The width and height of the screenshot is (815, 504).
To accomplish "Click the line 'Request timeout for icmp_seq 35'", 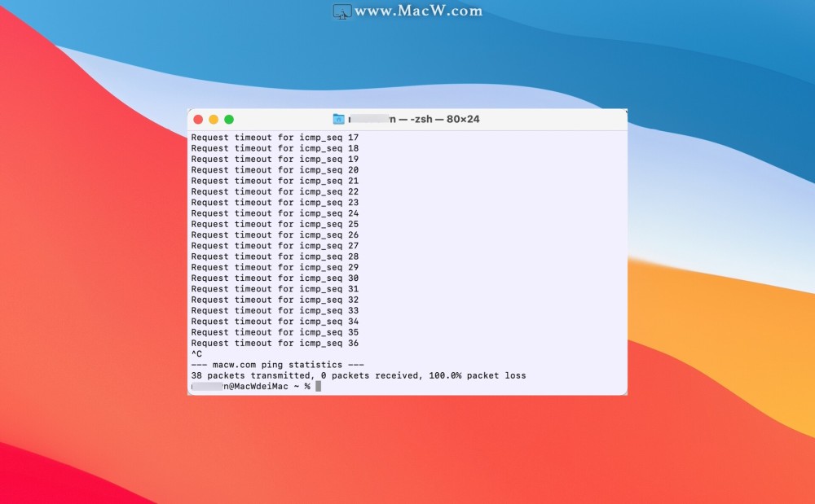I will pyautogui.click(x=275, y=332).
